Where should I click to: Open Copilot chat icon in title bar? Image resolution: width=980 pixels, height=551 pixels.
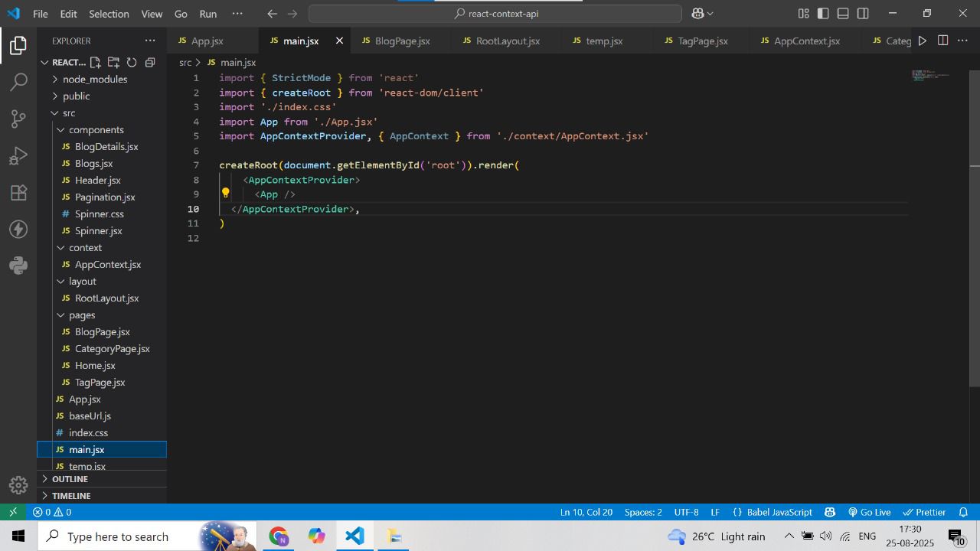click(697, 14)
